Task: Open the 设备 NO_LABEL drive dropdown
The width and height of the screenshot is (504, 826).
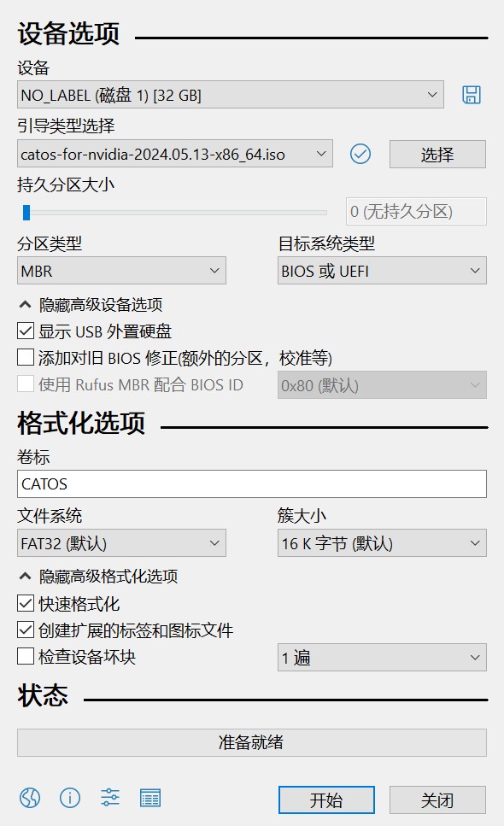Action: point(230,95)
